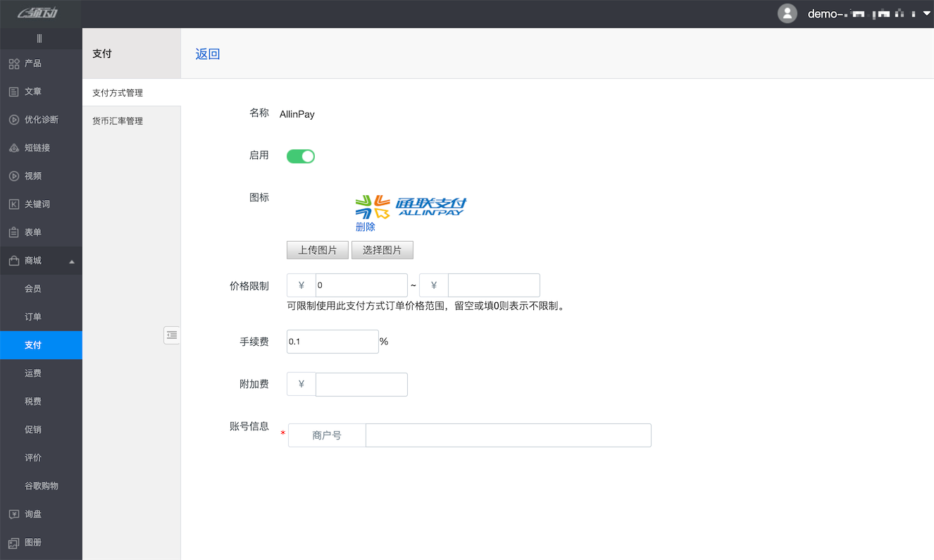
Task: Open 优化诊断 in the sidebar
Action: pyautogui.click(x=39, y=119)
